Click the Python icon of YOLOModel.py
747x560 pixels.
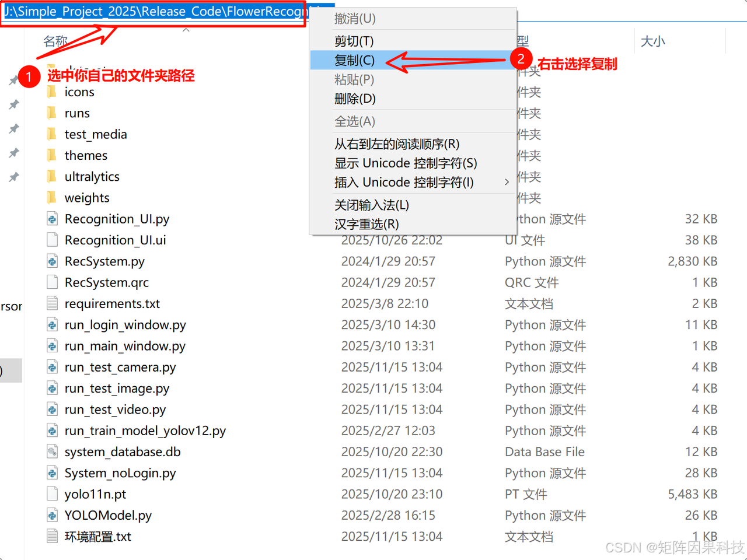(53, 515)
